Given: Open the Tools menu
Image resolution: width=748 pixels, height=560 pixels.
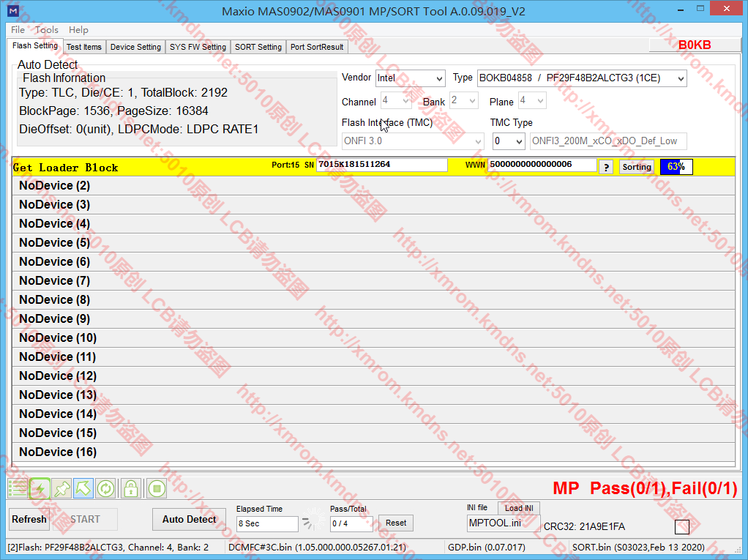Looking at the screenshot, I should (x=47, y=30).
